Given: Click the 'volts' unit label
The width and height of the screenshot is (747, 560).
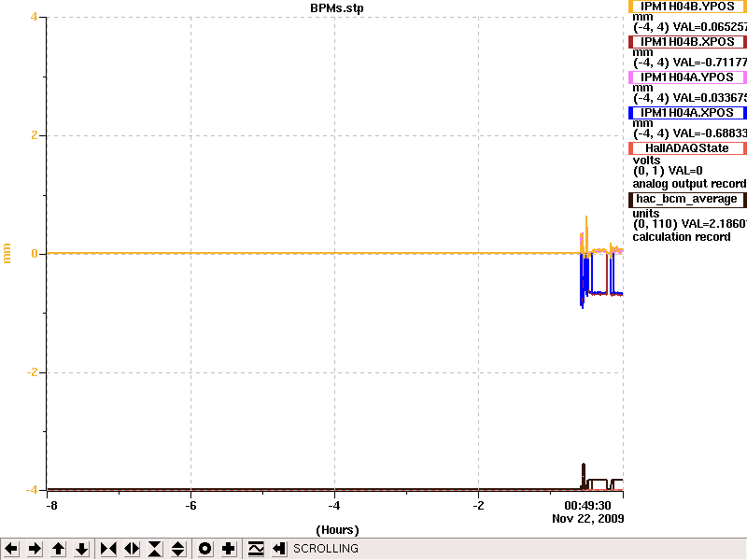Looking at the screenshot, I should pyautogui.click(x=646, y=160).
